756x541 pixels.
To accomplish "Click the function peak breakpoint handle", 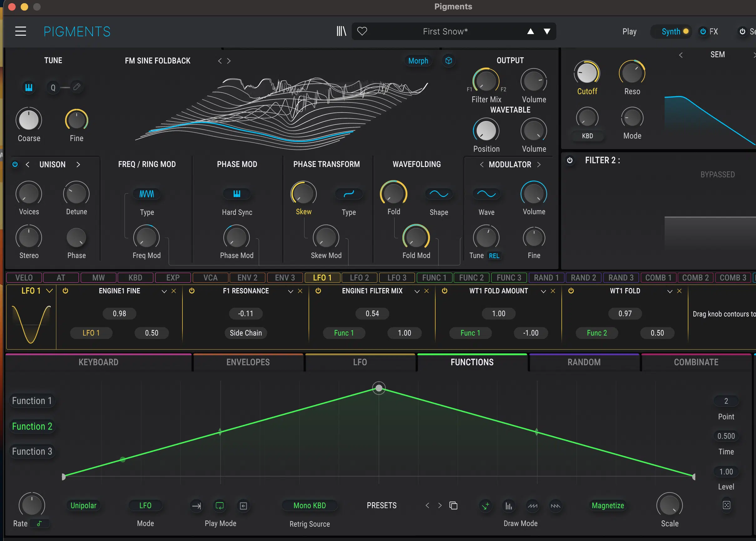I will [x=379, y=388].
